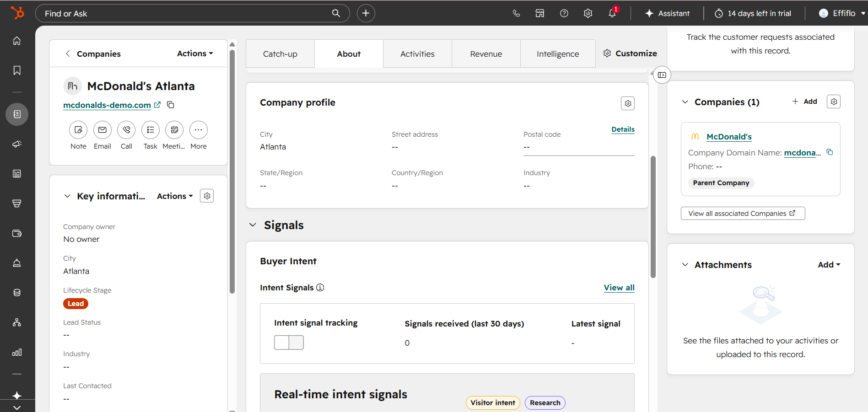Click Customize tabs button
The image size is (868, 412).
pos(630,54)
